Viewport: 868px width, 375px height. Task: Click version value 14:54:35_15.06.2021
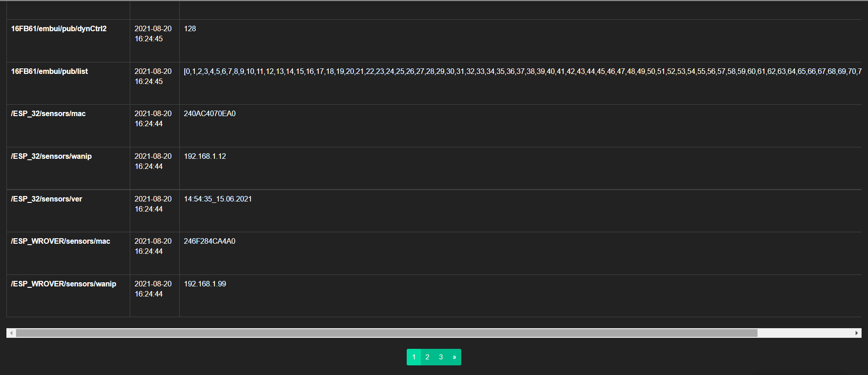tap(218, 199)
